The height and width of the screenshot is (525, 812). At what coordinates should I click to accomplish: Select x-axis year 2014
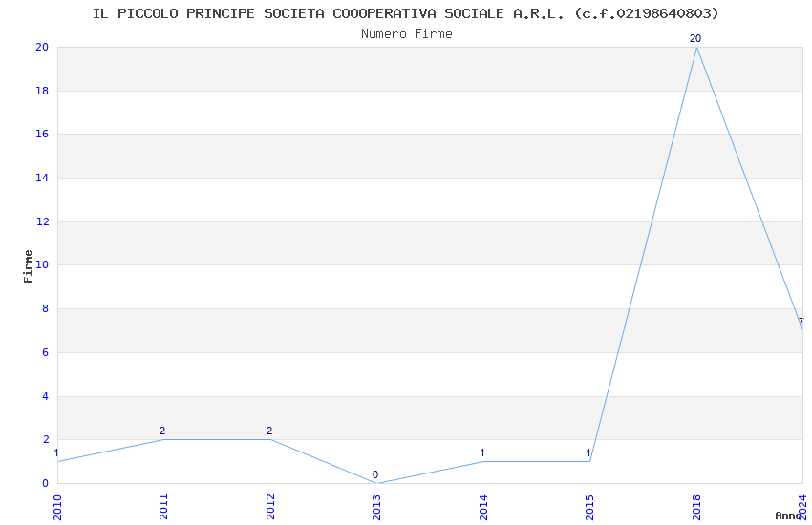(483, 508)
